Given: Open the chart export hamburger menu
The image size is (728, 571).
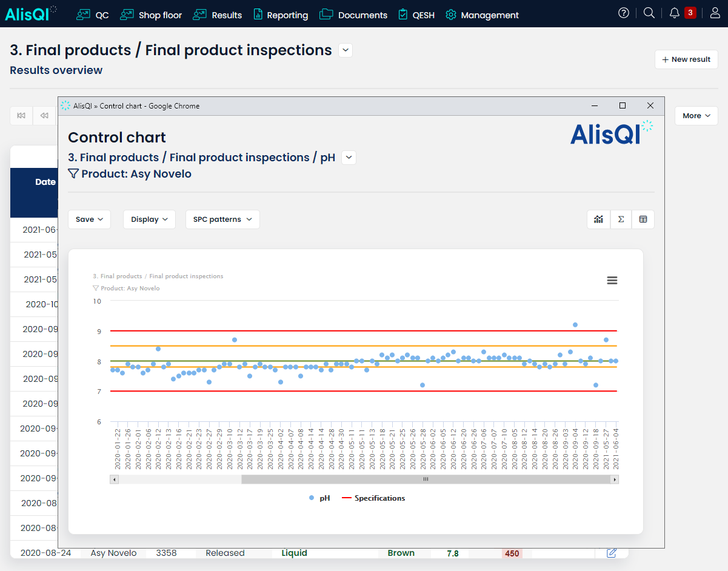Looking at the screenshot, I should tap(612, 281).
